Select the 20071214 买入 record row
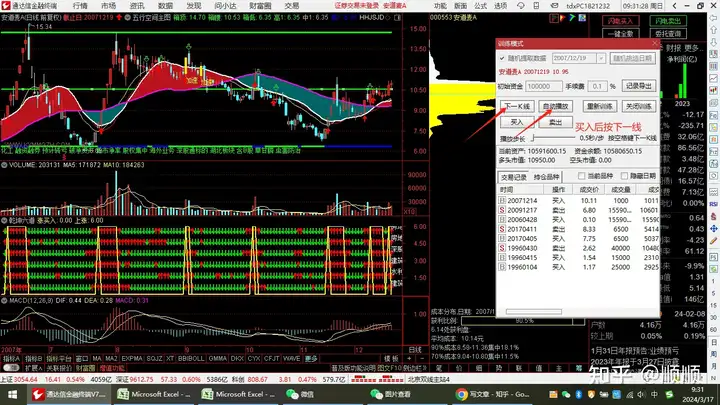Image resolution: width=720 pixels, height=405 pixels. coord(579,201)
